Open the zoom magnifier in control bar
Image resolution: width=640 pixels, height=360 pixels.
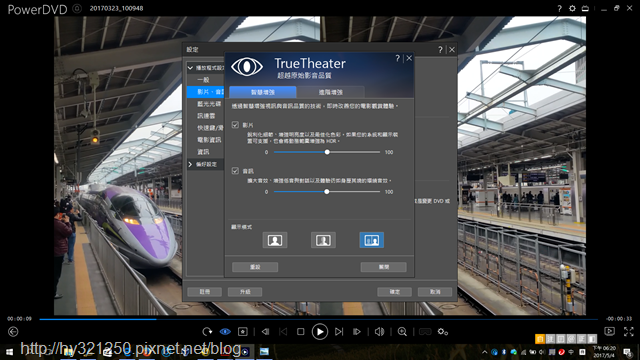(x=402, y=332)
